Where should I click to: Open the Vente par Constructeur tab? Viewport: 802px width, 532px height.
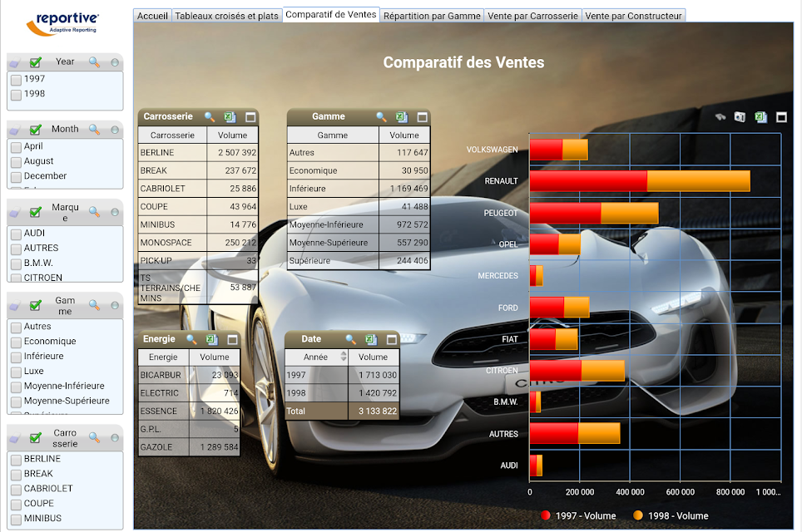coord(633,16)
